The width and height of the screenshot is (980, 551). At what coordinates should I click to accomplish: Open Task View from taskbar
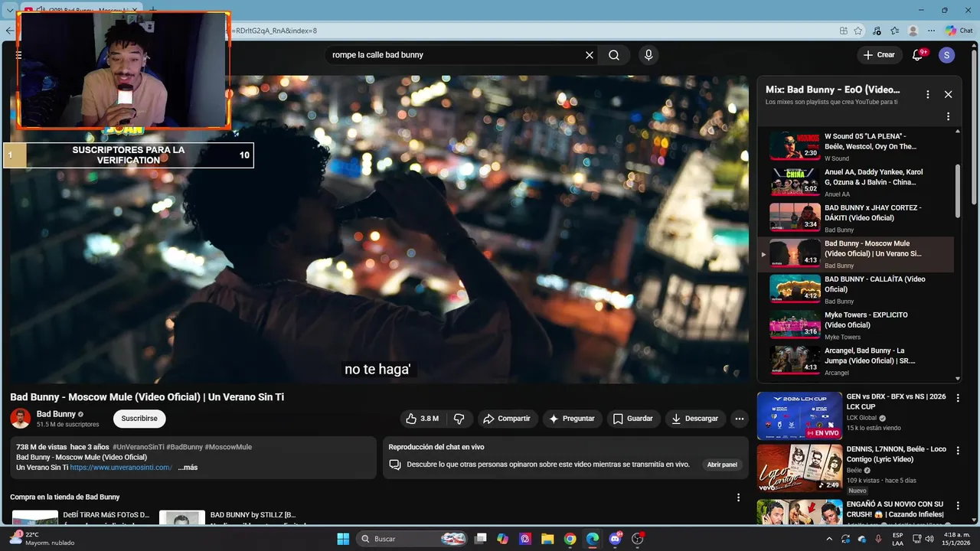481,539
